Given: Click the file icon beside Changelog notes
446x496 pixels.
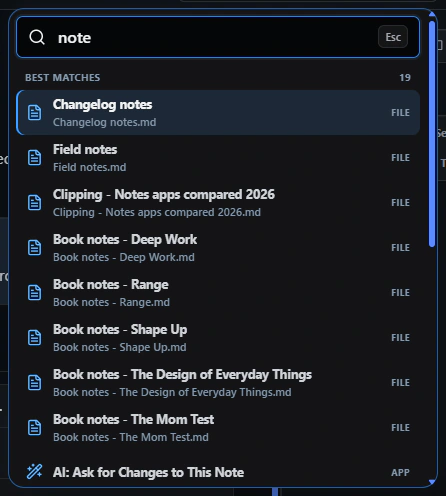Looking at the screenshot, I should 34,113.
